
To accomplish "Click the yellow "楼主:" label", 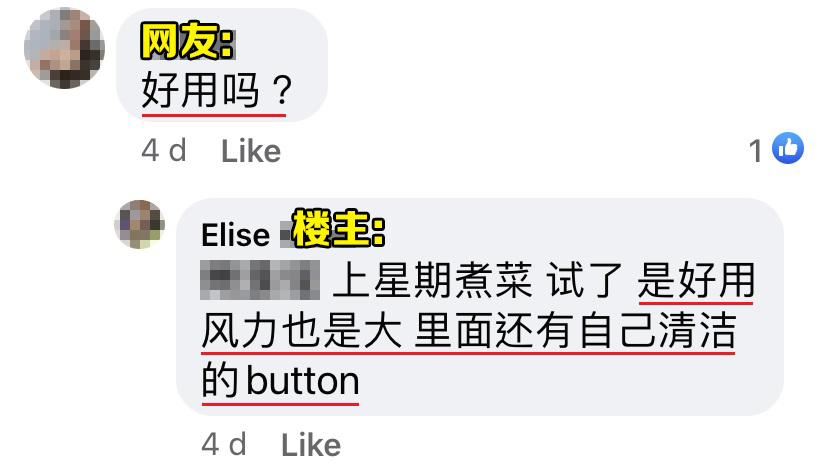I will pos(338,228).
